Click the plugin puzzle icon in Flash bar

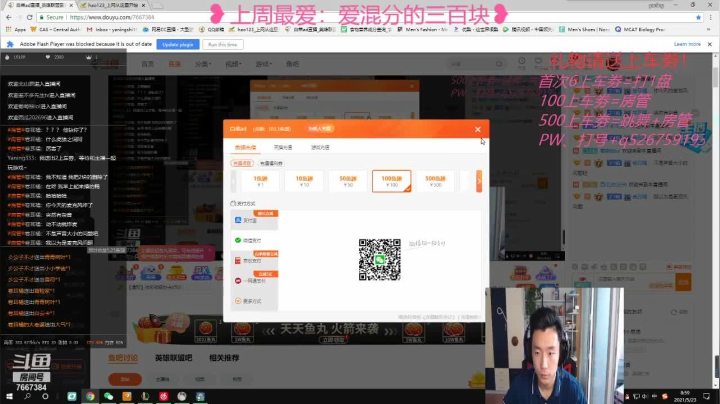point(10,44)
